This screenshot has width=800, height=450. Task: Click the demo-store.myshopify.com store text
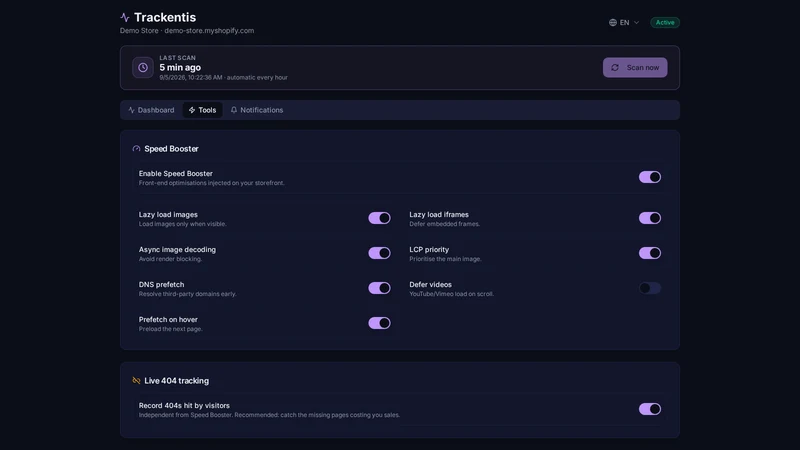click(209, 31)
